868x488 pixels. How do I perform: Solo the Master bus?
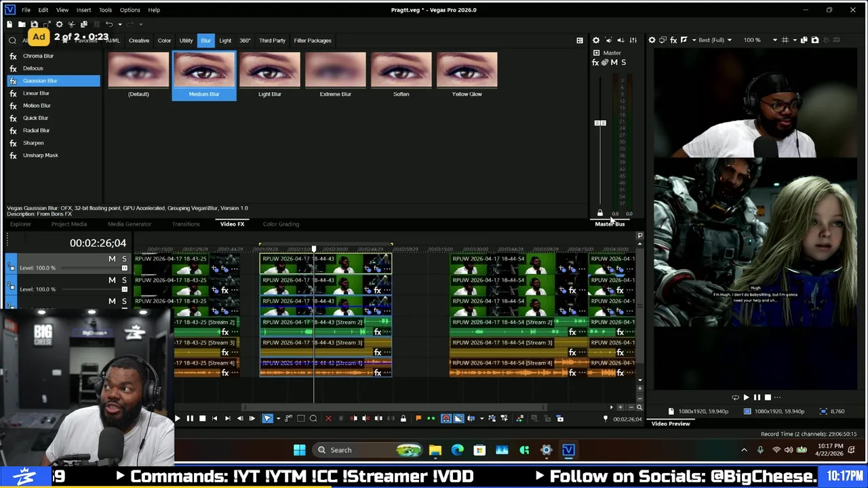click(624, 62)
